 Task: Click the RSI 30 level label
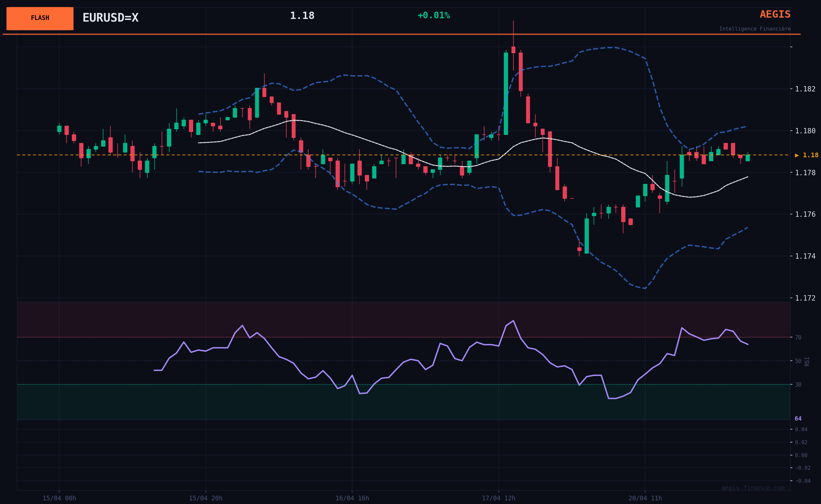[798, 385]
